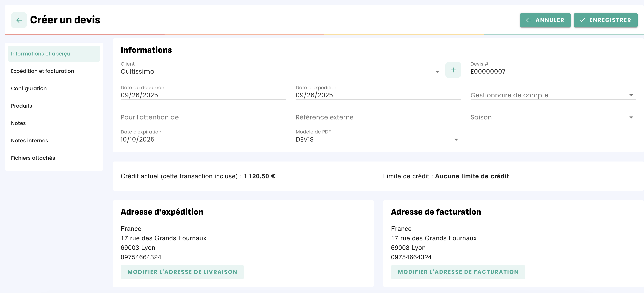Open Fichiers attachés section
The image size is (644, 293).
(x=33, y=158)
